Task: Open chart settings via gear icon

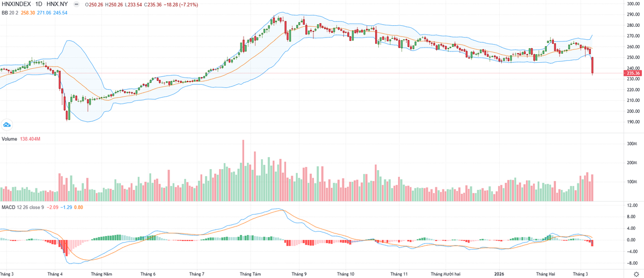Action: (636, 274)
